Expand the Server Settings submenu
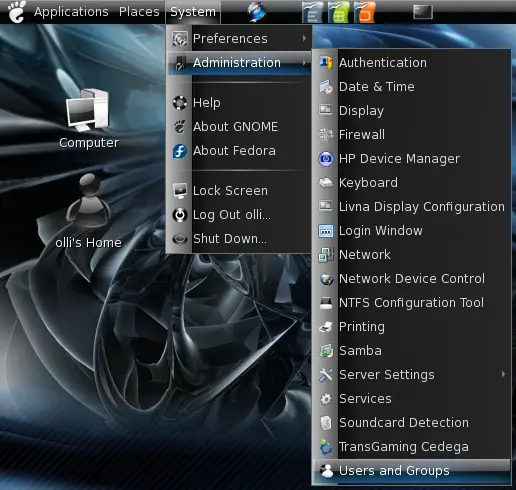Screen dimensions: 516x490 tap(411, 375)
